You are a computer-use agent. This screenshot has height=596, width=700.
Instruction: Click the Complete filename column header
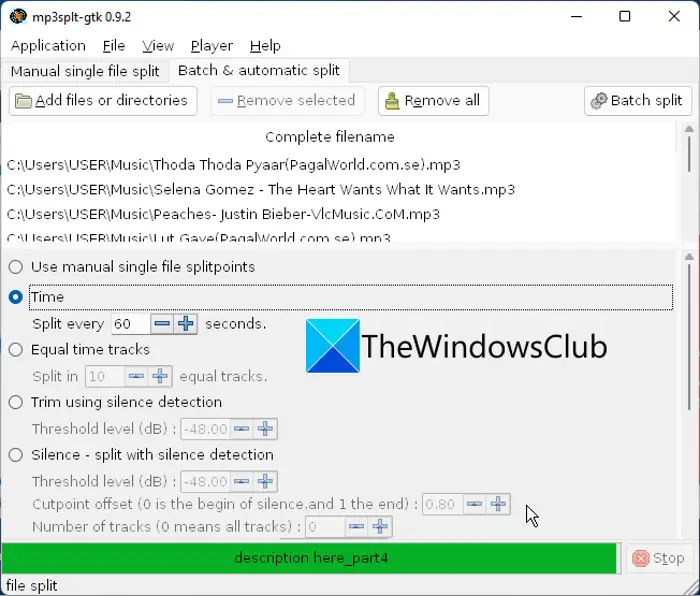(330, 137)
